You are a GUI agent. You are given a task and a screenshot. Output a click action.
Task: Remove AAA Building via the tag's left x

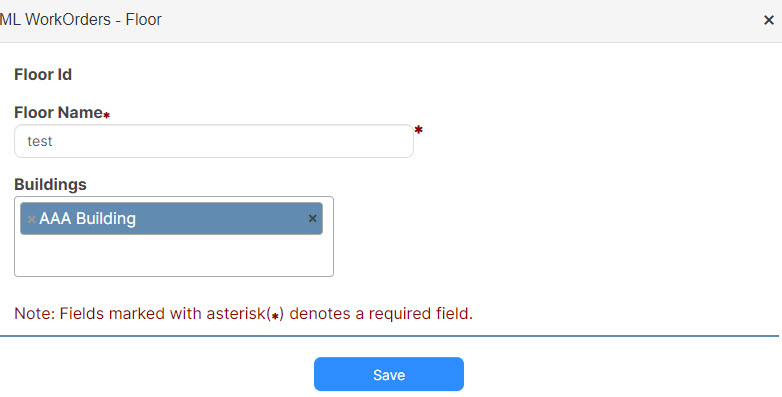coord(31,219)
